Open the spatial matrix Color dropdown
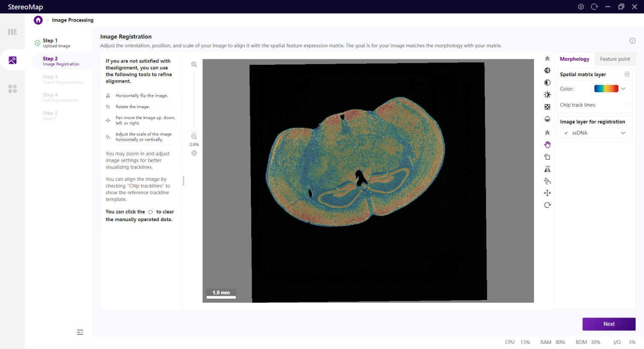The height and width of the screenshot is (349, 644). pyautogui.click(x=611, y=89)
